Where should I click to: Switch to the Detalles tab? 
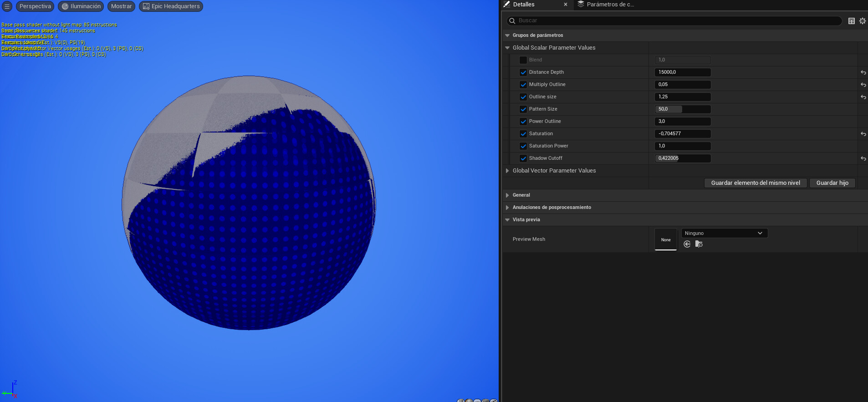536,5
